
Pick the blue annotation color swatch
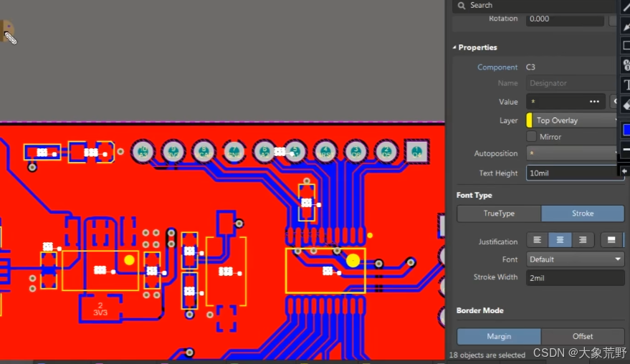tap(626, 130)
